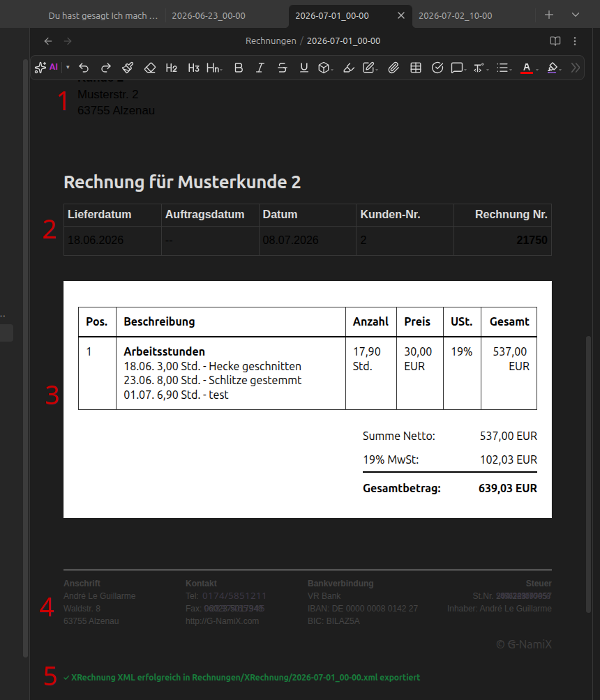Screen dimensions: 600x700
Task: Clear formatting with the eraser icon
Action: pos(150,68)
